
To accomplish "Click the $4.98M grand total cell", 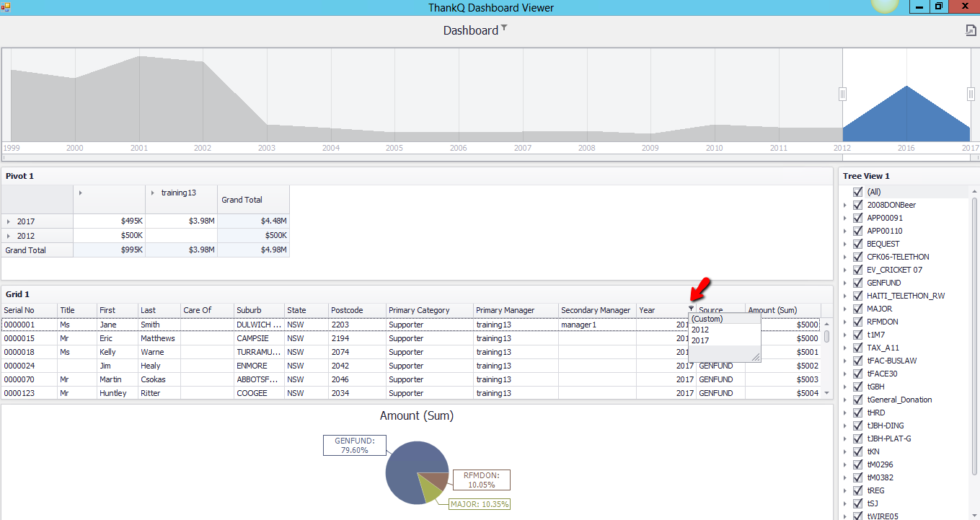I will [253, 250].
